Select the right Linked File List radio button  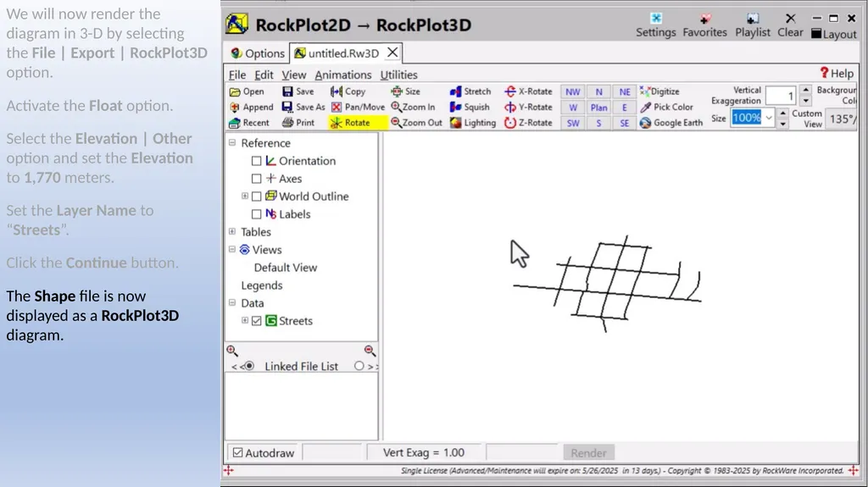(x=359, y=366)
